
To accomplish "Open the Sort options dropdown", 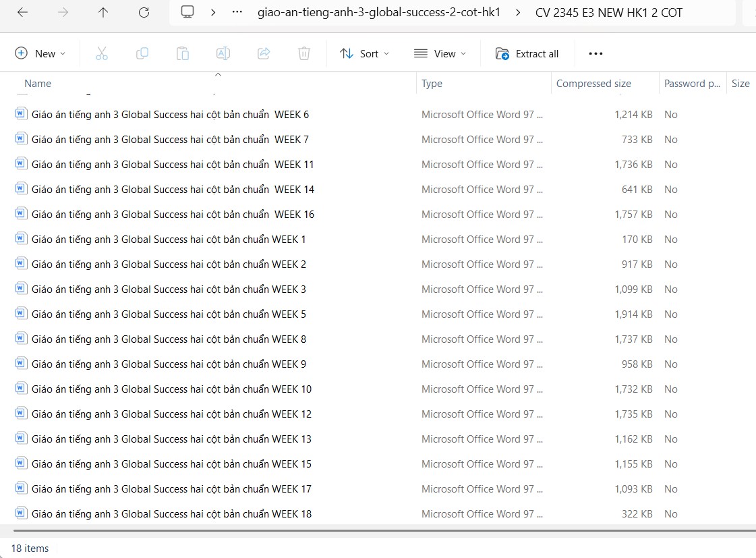I will pyautogui.click(x=365, y=53).
